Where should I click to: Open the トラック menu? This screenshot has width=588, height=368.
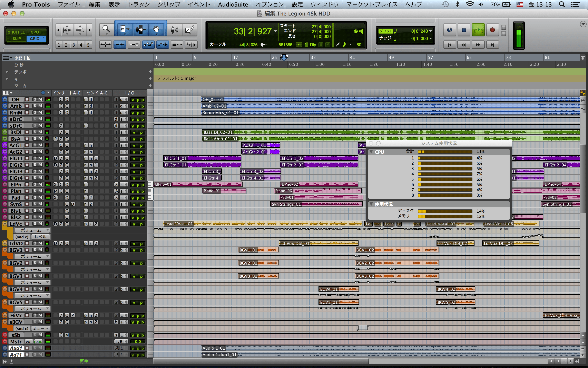[139, 4]
